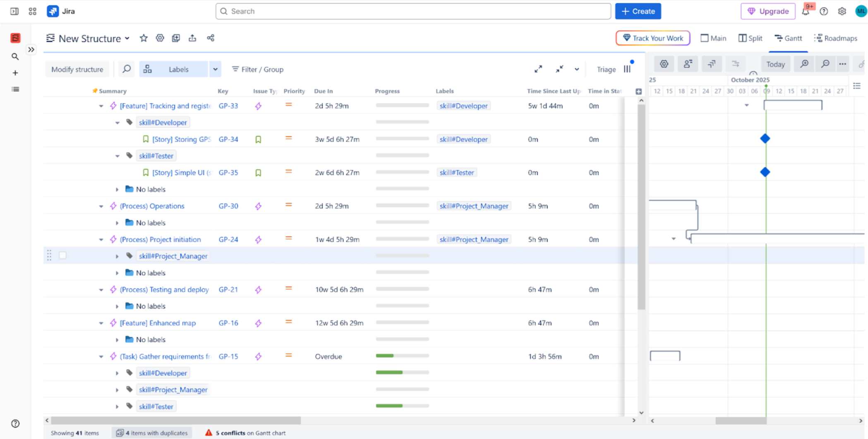This screenshot has width=868, height=439.
Task: Tick the checkbox on skill#Project_Manager row
Action: click(x=63, y=256)
